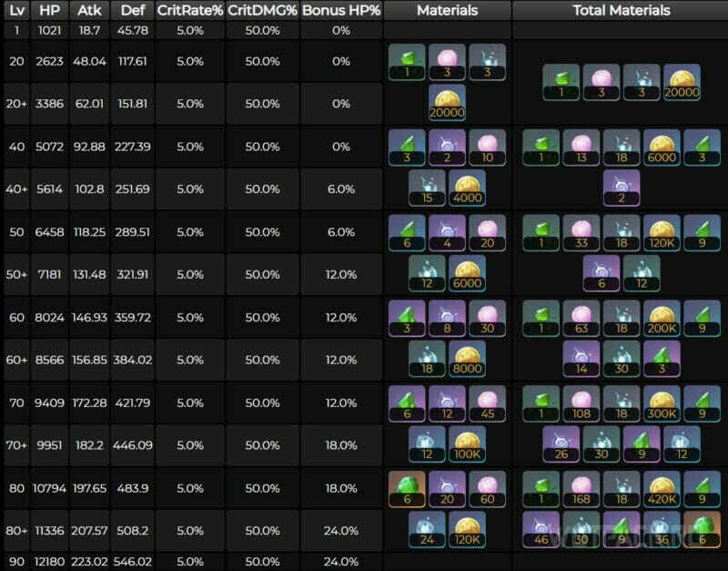Select the Total Materials column header
Image resolution: width=728 pixels, height=571 pixels.
[x=622, y=10]
